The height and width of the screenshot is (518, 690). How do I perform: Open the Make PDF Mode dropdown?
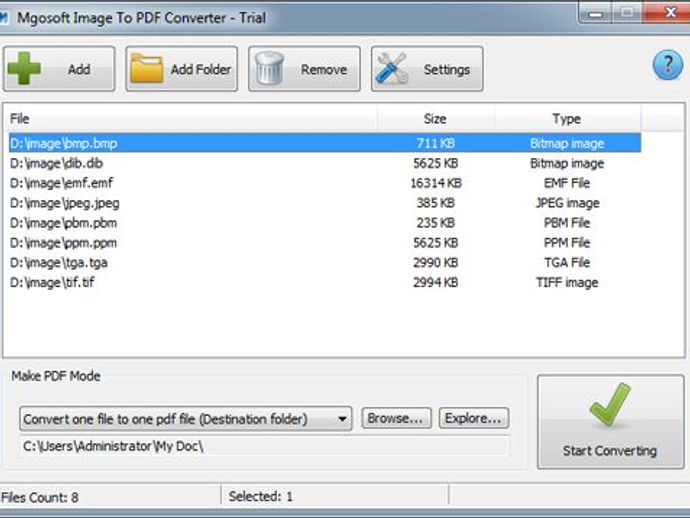pyautogui.click(x=185, y=419)
